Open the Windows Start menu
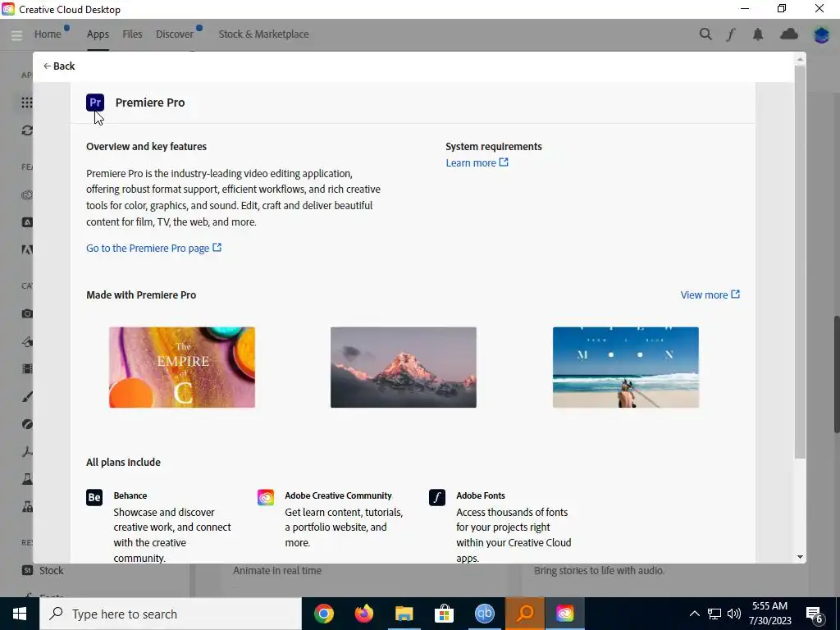The height and width of the screenshot is (630, 840). point(20,614)
